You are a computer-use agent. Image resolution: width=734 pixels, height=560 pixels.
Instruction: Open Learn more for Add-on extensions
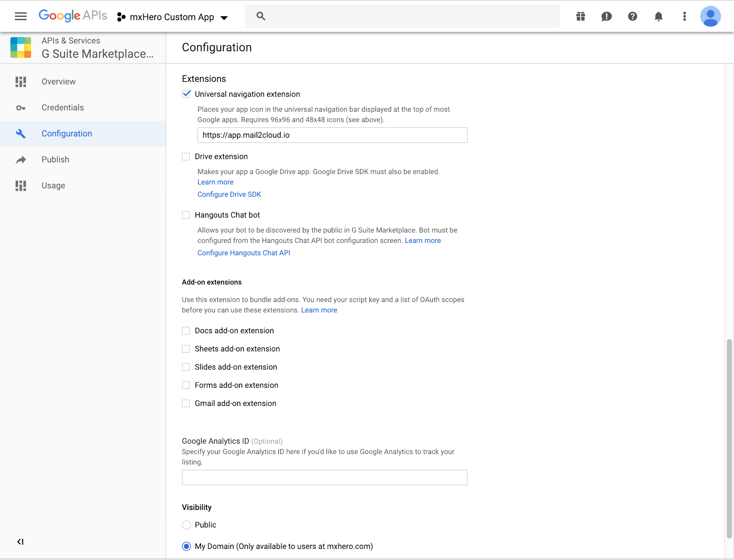[x=319, y=310]
